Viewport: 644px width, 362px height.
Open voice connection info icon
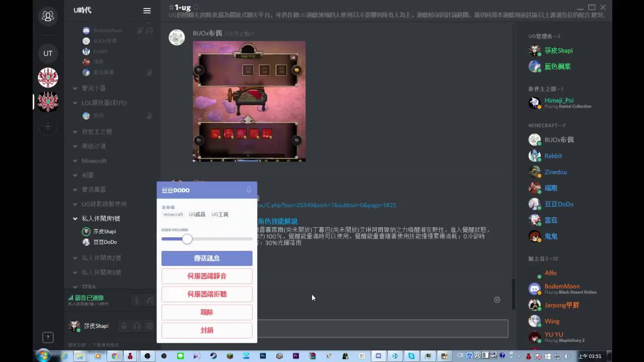pyautogui.click(x=136, y=300)
